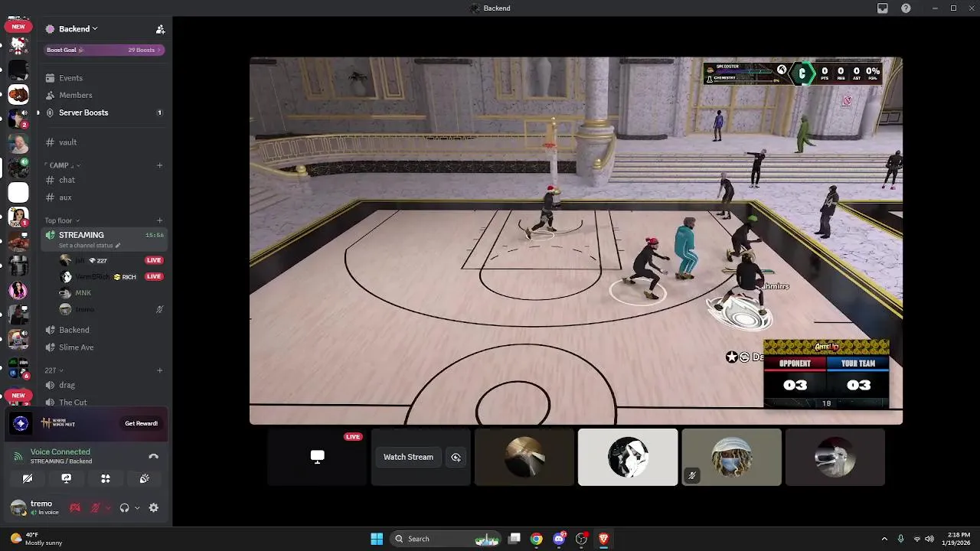The height and width of the screenshot is (551, 980).
Task: Open Task View on the taskbar
Action: (514, 539)
